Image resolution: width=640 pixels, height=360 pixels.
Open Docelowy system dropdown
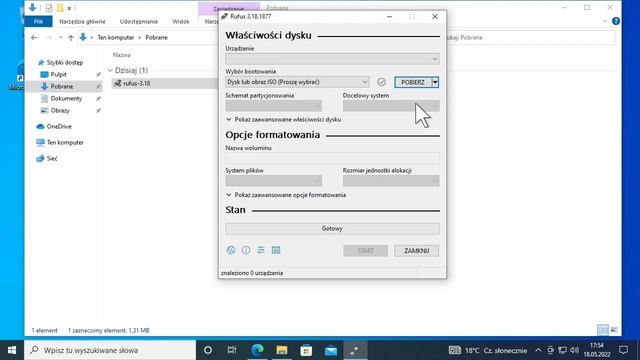tap(391, 106)
